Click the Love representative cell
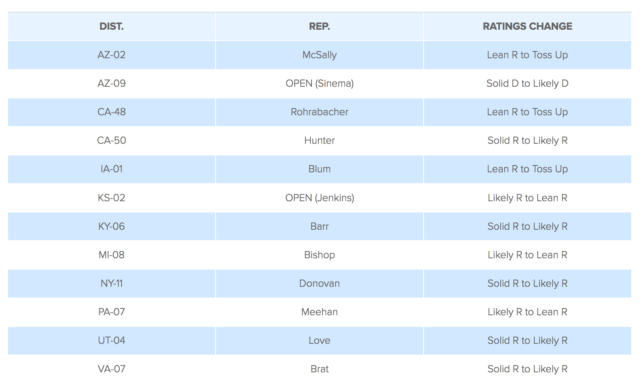 coord(319,341)
